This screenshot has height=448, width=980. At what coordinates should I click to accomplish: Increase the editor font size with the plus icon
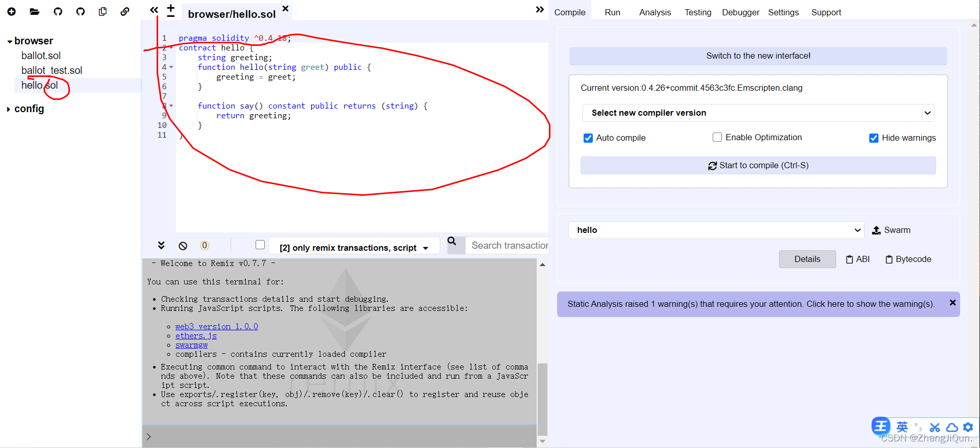[x=171, y=8]
